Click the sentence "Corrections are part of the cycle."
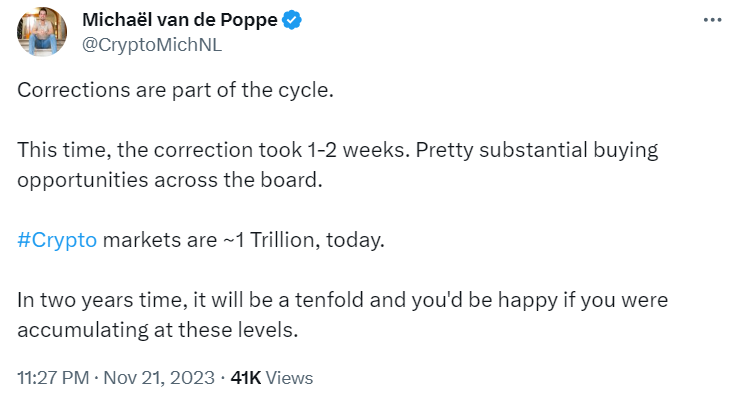Viewport: 743px width, 408px height. [174, 88]
